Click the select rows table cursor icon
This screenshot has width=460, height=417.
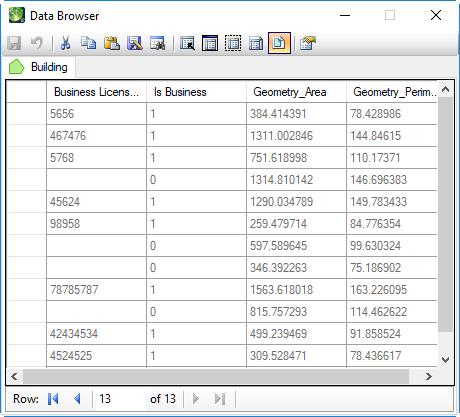tap(187, 43)
